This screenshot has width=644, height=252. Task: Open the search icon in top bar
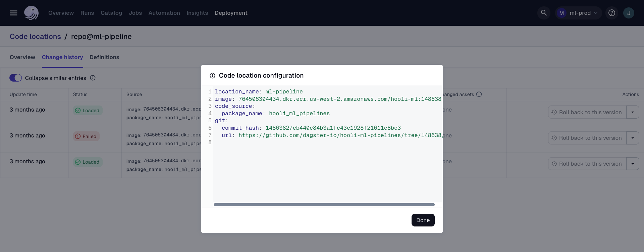544,13
